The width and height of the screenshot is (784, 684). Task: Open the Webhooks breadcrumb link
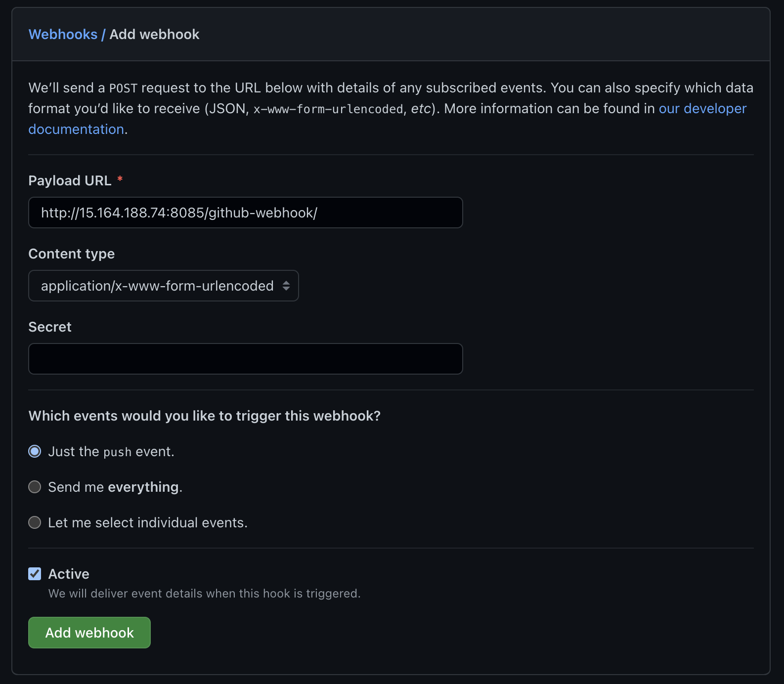63,35
